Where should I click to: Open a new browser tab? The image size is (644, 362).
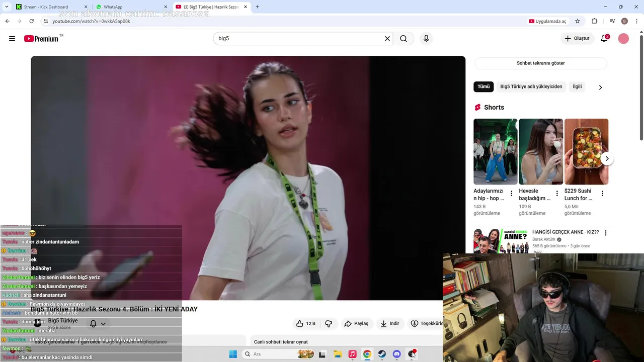point(258,7)
